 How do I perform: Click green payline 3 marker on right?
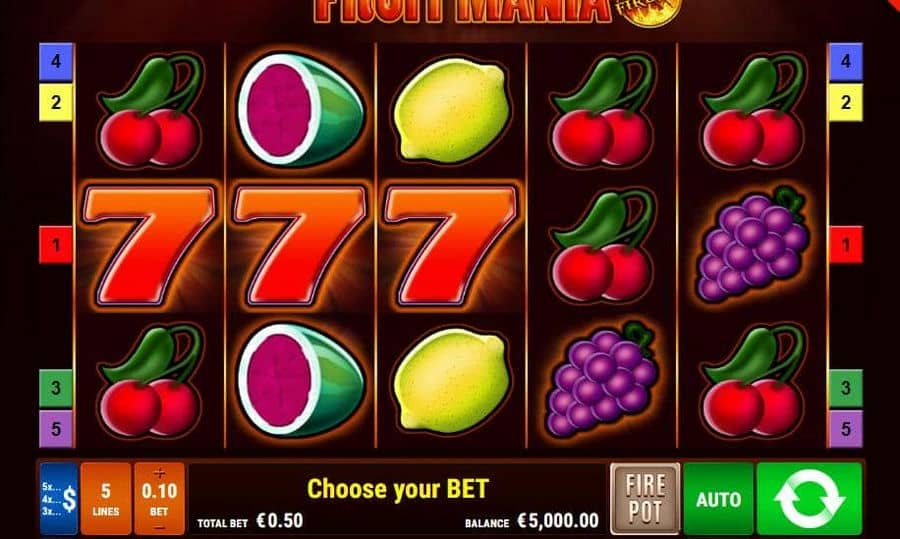(845, 388)
